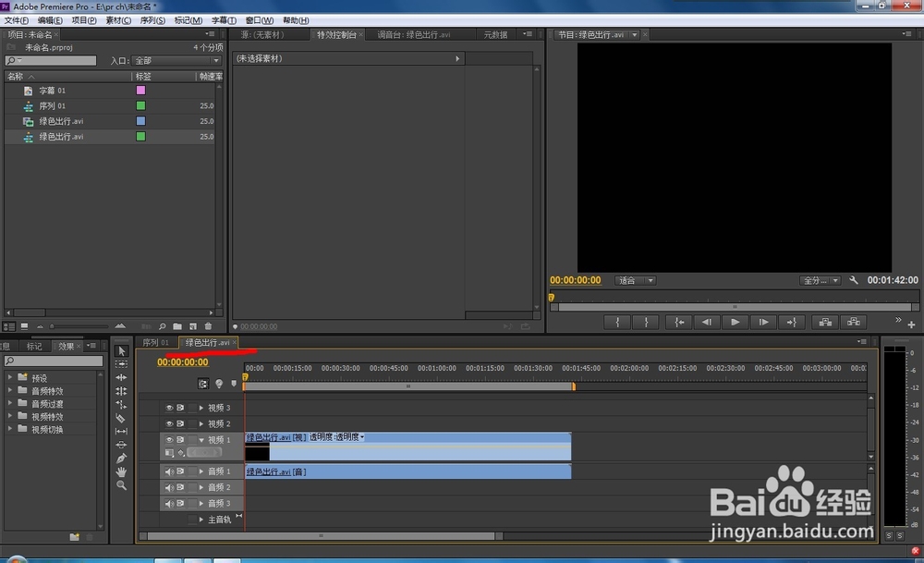Go to In point in Program monitor

click(679, 322)
